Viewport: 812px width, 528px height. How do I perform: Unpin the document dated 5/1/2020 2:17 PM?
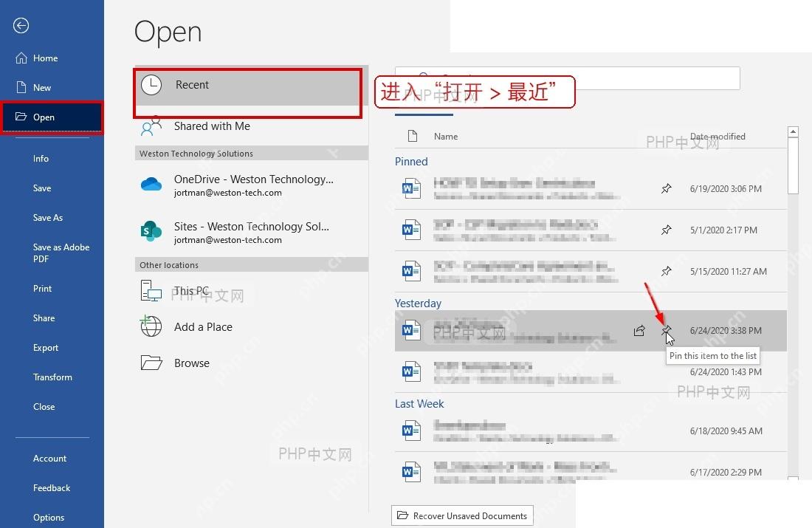pos(666,230)
